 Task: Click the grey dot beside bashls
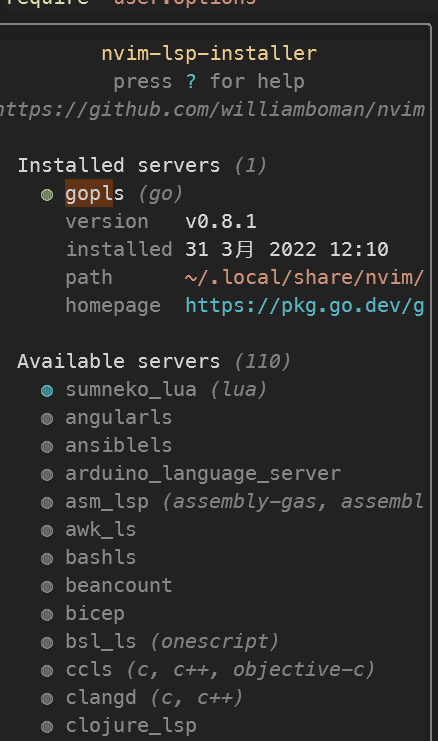point(47,559)
